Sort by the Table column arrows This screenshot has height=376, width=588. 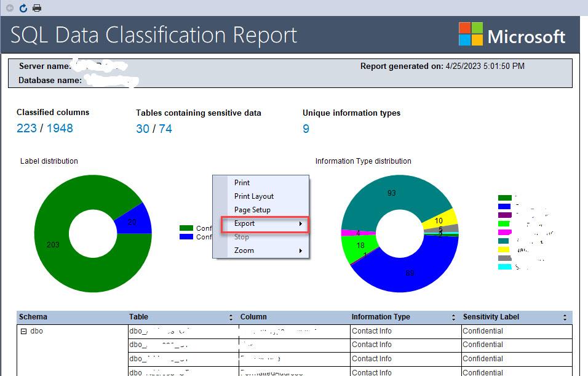pos(231,318)
